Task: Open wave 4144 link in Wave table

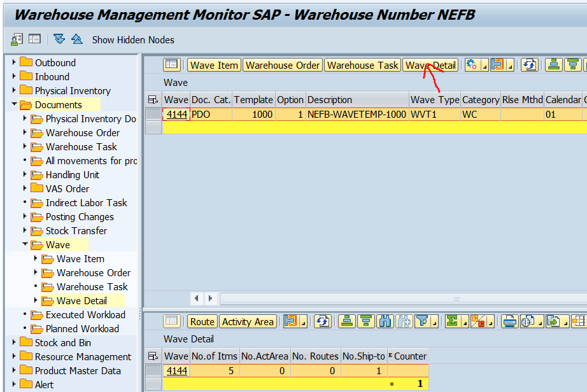Action: coord(177,115)
